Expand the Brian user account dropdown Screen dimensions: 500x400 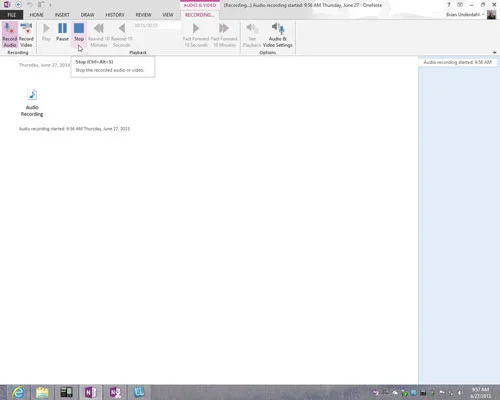[x=465, y=14]
